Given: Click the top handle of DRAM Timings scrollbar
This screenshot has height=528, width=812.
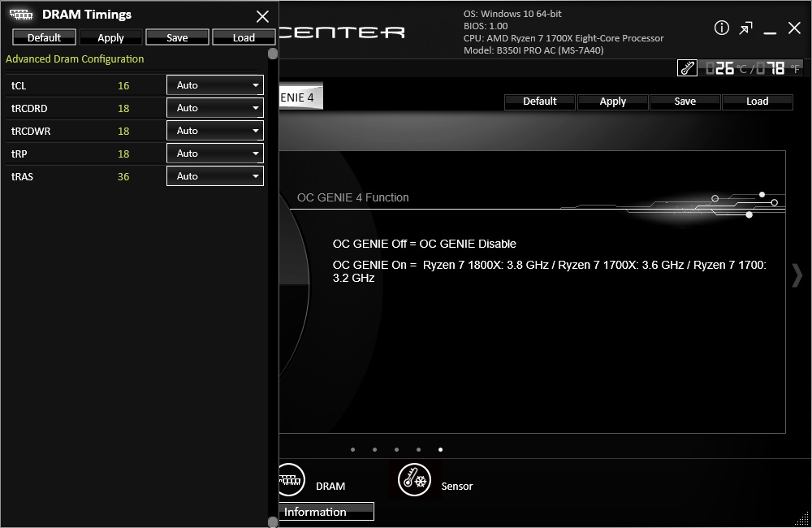Looking at the screenshot, I should click(x=273, y=54).
